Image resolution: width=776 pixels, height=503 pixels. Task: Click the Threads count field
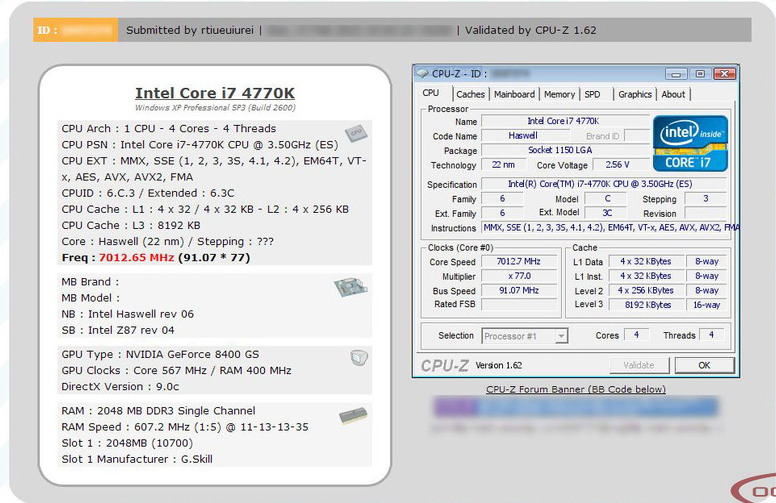(712, 335)
